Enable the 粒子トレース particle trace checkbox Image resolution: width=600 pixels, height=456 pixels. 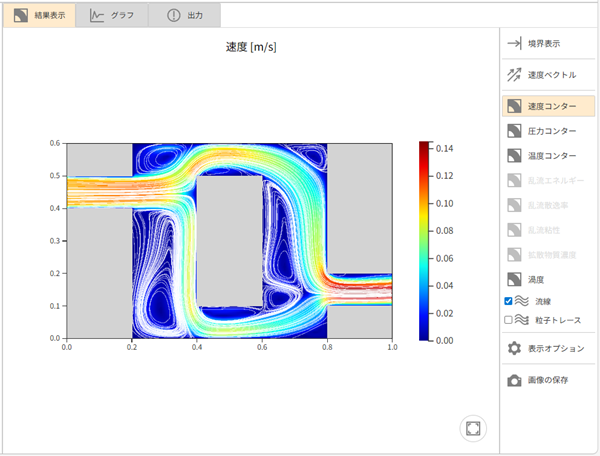point(509,320)
